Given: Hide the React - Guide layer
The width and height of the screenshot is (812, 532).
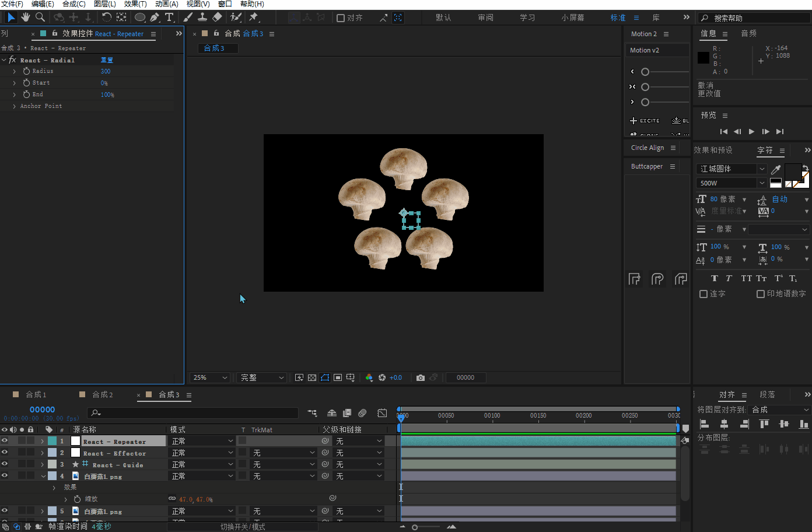Looking at the screenshot, I should pos(5,464).
